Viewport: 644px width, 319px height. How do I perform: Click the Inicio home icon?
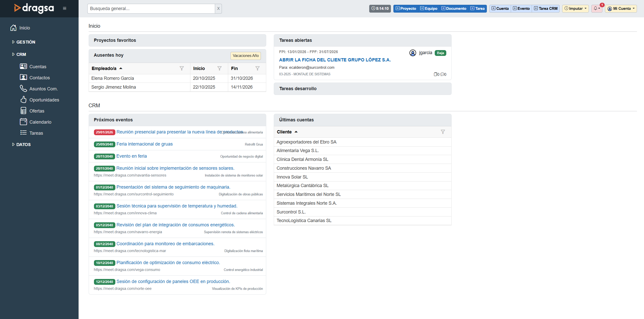click(x=13, y=28)
